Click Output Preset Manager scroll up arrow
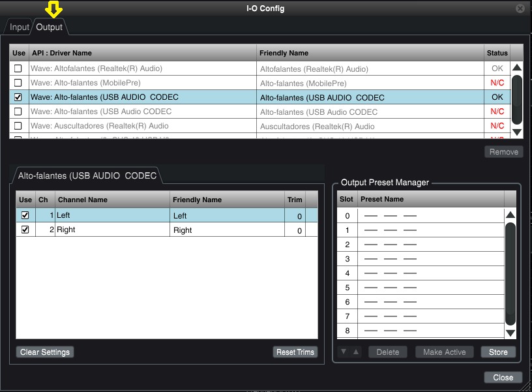This screenshot has height=392, width=532. coord(510,215)
